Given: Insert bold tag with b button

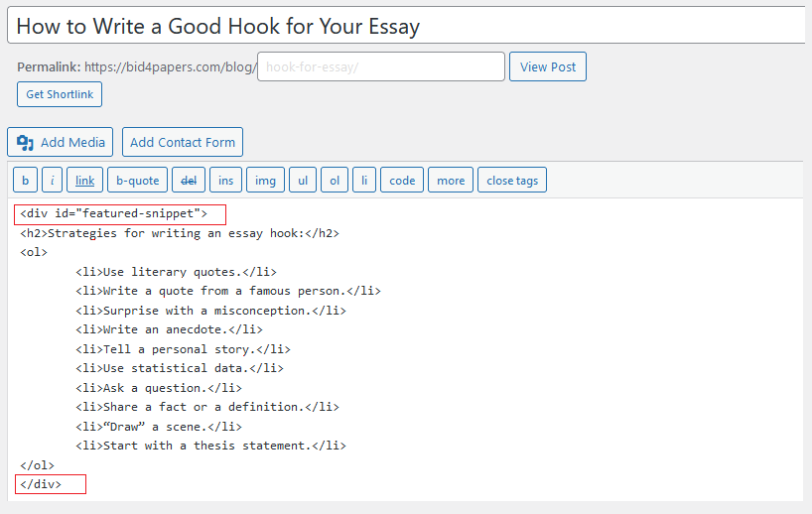Looking at the screenshot, I should click(25, 181).
